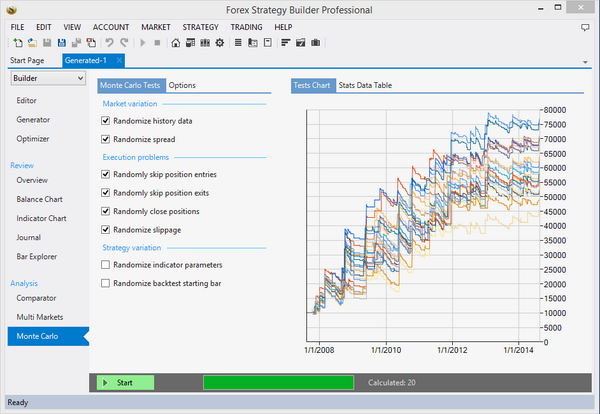Toggle Randomize slippage checkbox

105,230
